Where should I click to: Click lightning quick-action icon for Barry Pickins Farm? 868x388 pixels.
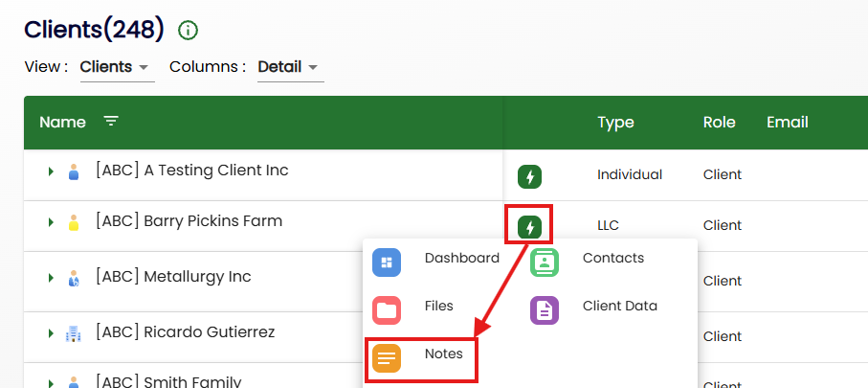pos(529,227)
